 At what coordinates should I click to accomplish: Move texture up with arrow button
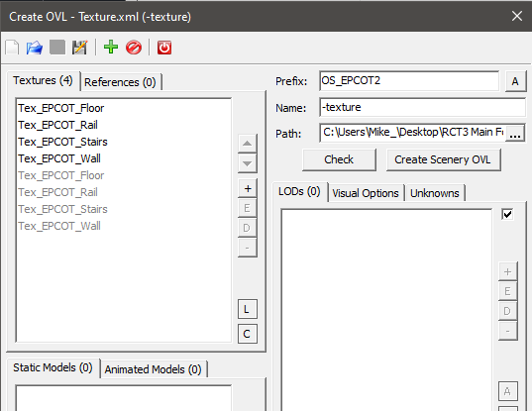(x=247, y=144)
